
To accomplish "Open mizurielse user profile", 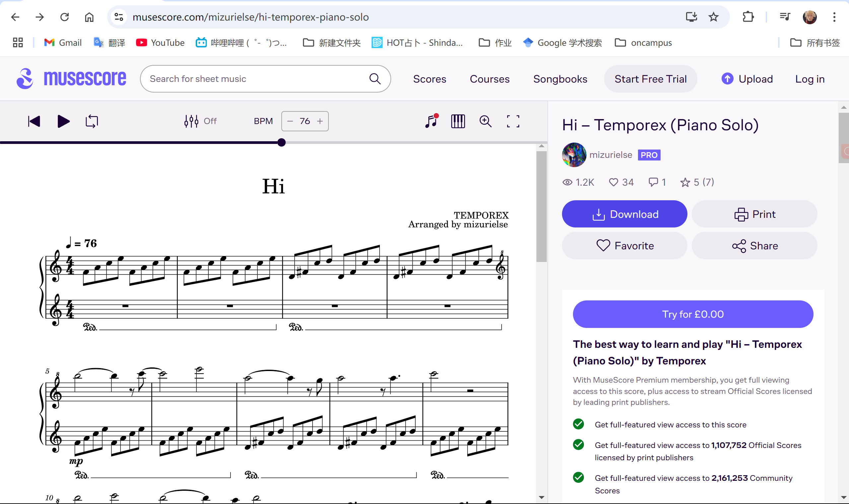I will coord(610,155).
